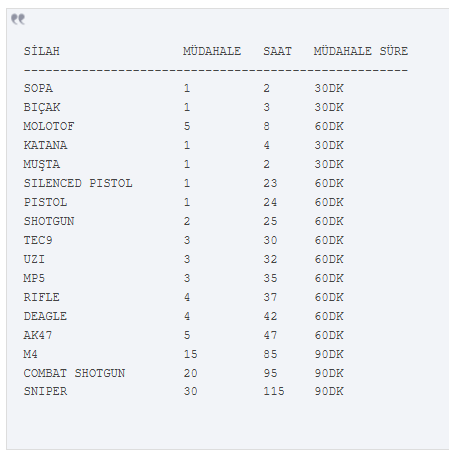This screenshot has height=456, width=449.
Task: Select the SİLAH column header text
Action: 42,51
